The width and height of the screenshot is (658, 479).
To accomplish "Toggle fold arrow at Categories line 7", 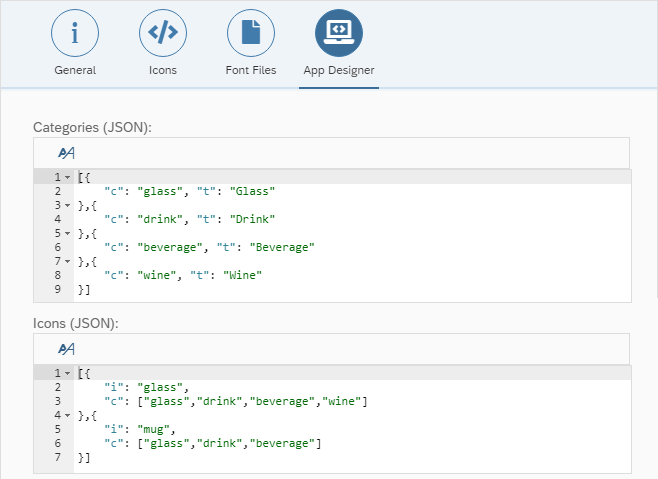I will point(67,261).
